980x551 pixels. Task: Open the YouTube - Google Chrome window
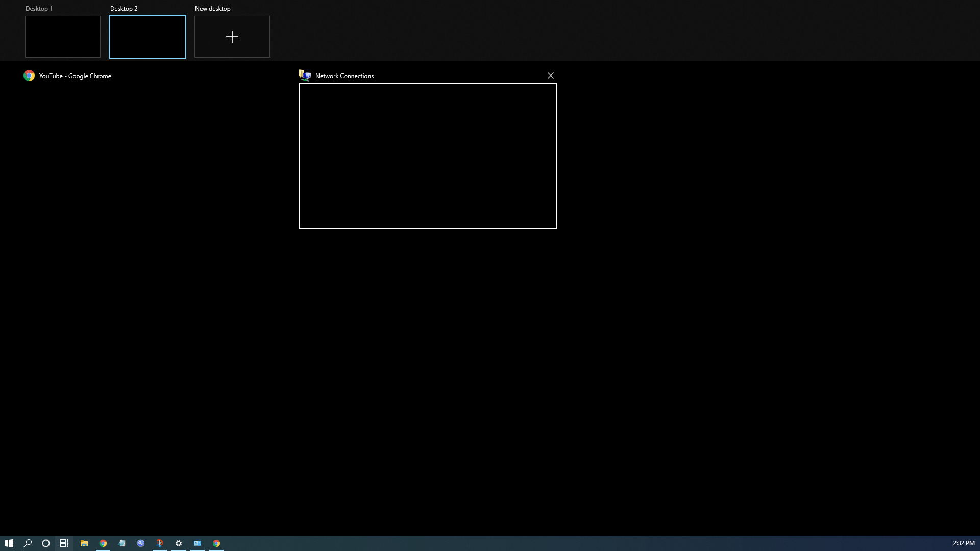(75, 76)
